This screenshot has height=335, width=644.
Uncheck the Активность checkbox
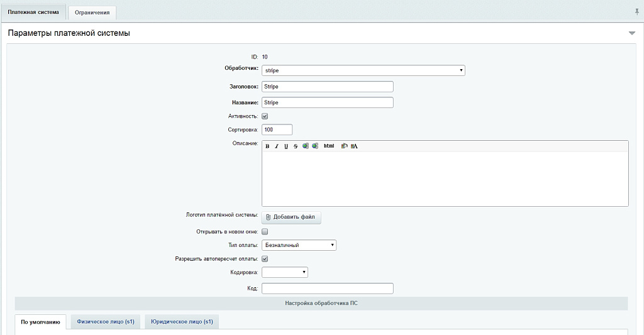(265, 116)
